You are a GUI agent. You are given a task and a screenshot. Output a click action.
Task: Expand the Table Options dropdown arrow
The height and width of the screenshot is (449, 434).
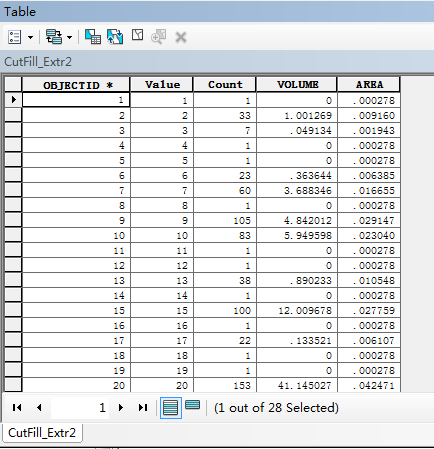(30, 37)
